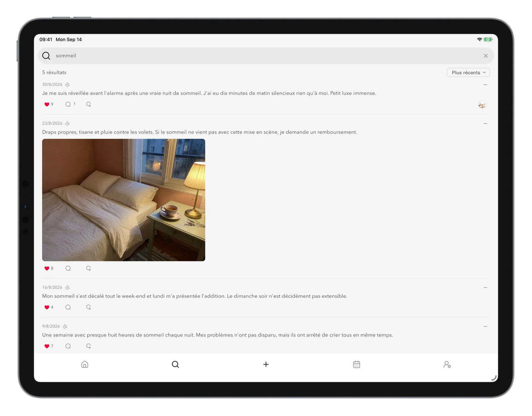Click the visibility icon next to 16/8/2026
Viewport: 532px width, 416px height.
tap(67, 287)
